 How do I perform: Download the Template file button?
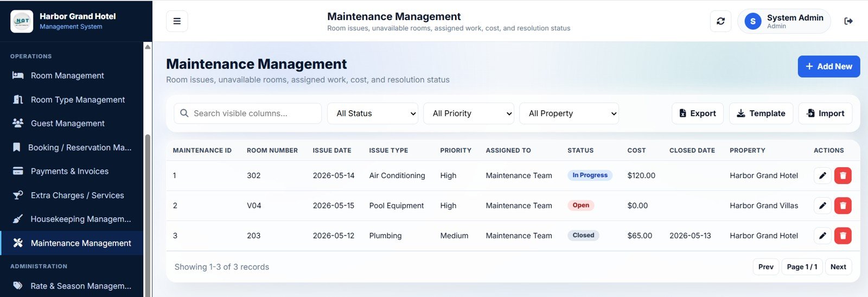761,113
